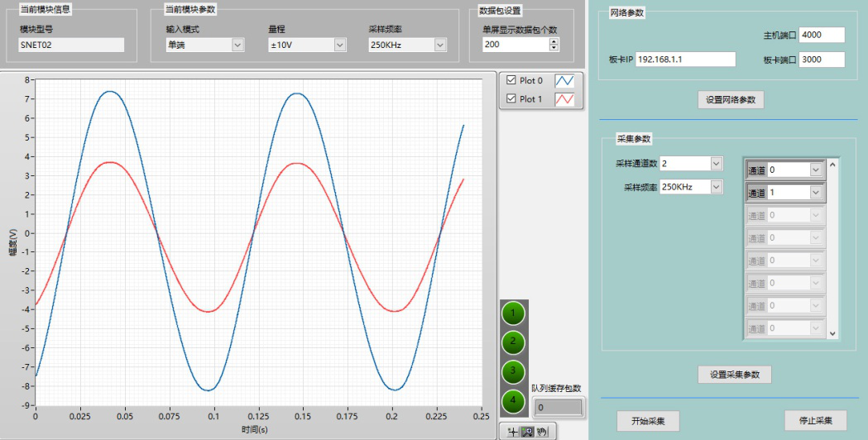Click the 设置网络参数 button

coord(731,99)
